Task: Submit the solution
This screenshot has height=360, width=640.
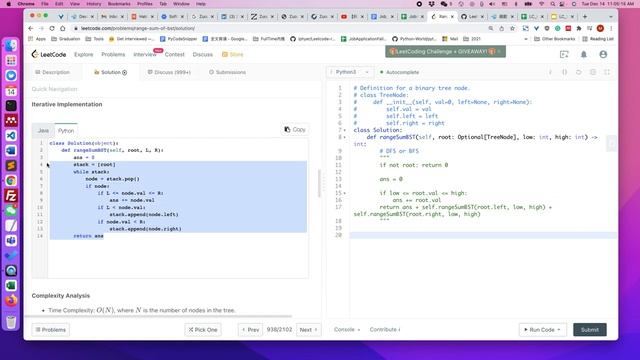Action: 590,330
